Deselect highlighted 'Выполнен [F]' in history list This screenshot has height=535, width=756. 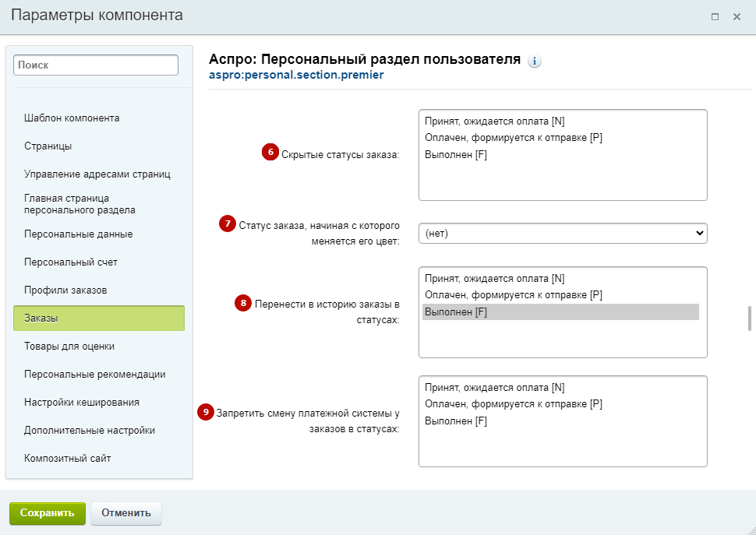[x=560, y=312]
